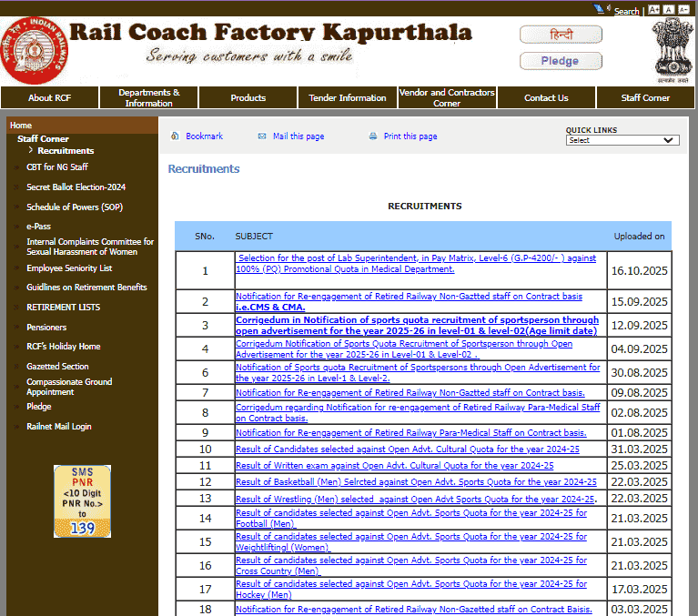Go to Home in sidebar

pyautogui.click(x=21, y=126)
